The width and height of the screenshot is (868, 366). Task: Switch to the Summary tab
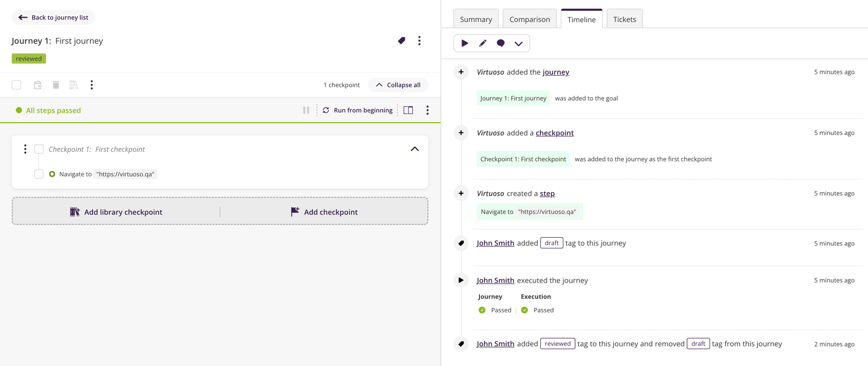point(475,19)
